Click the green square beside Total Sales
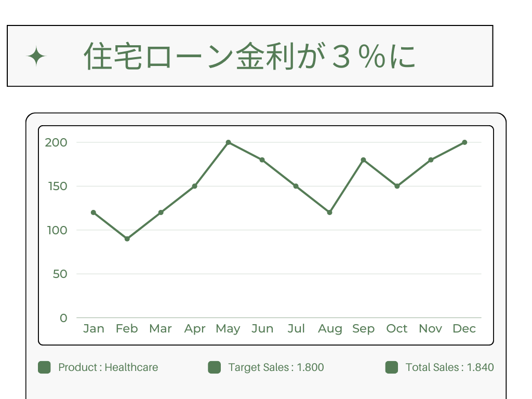This screenshot has width=532, height=399. (391, 367)
